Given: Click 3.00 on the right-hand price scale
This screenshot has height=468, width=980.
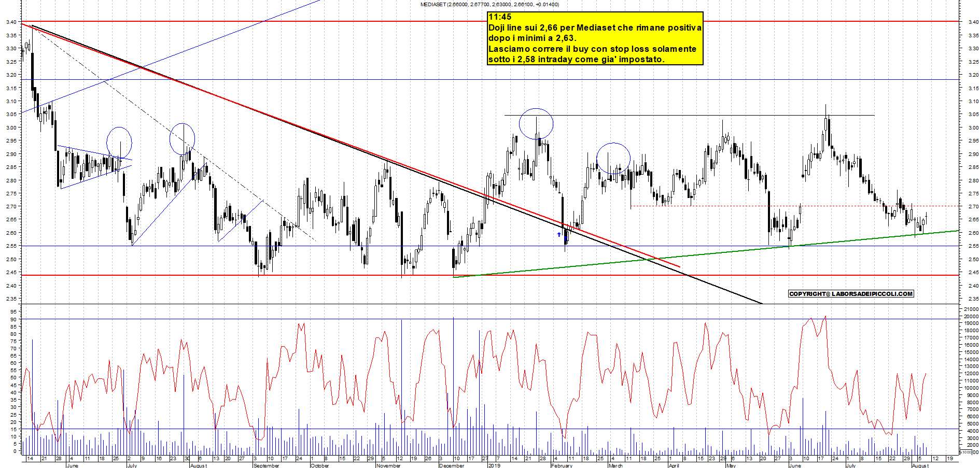Looking at the screenshot, I should (973, 127).
